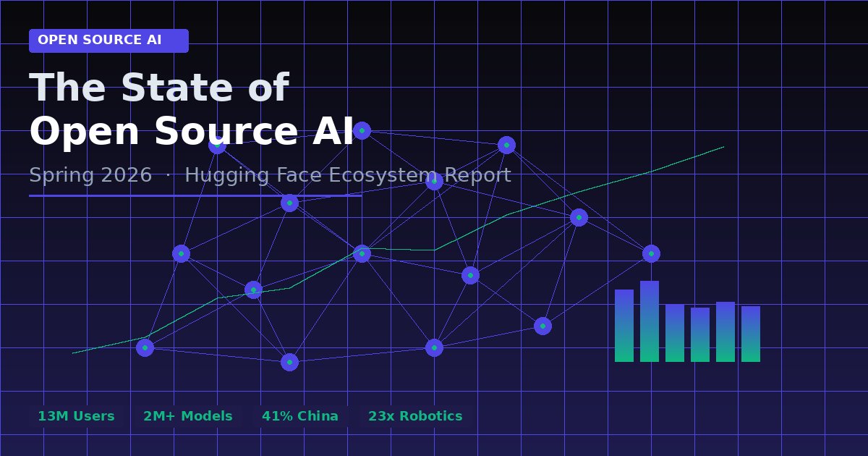This screenshot has width=868, height=456.
Task: Expand the OPEN SOURCE AI badge
Action: pyautogui.click(x=108, y=41)
